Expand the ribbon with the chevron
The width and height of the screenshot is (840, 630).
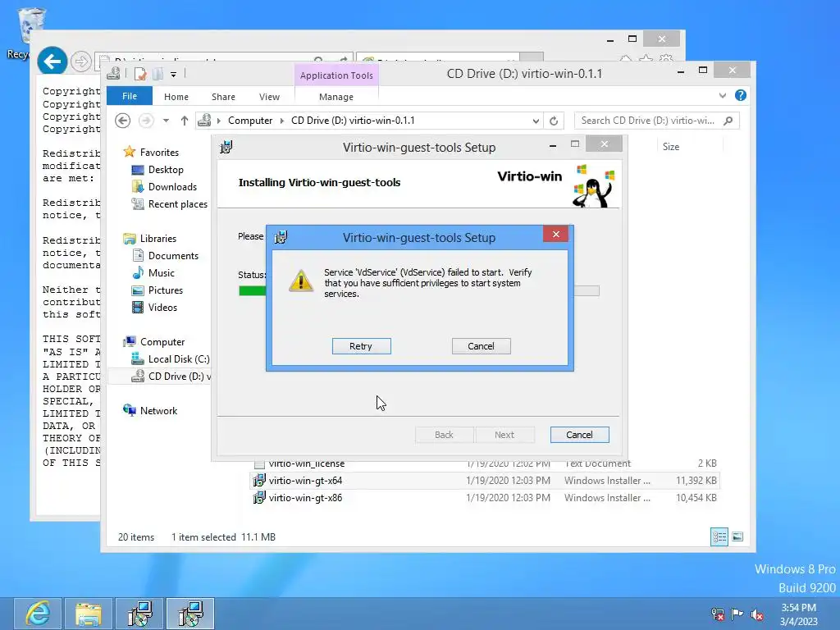[723, 95]
